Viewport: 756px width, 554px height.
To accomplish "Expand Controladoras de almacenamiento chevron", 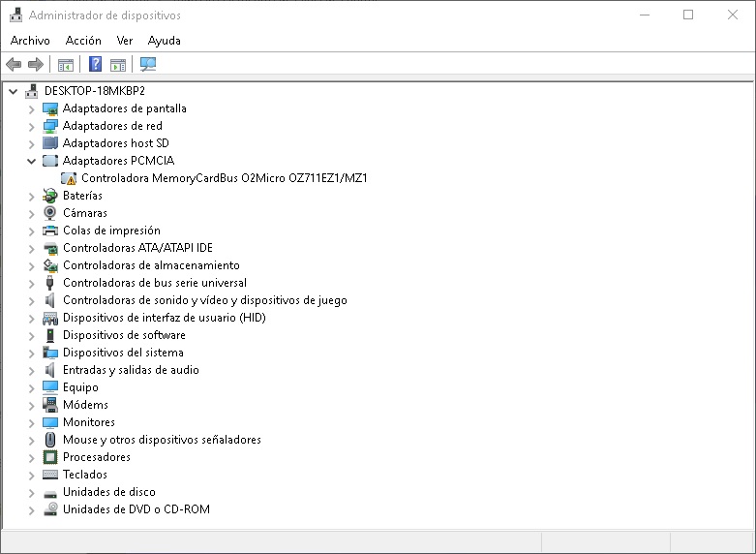I will click(x=31, y=266).
